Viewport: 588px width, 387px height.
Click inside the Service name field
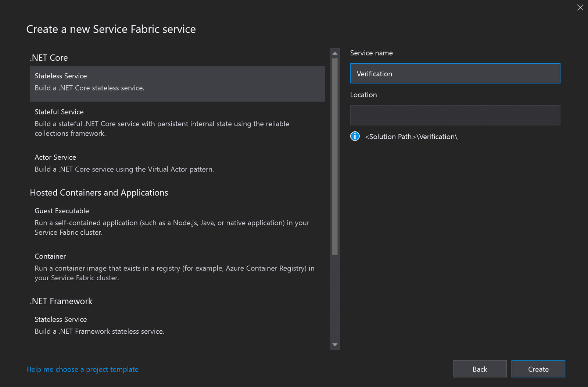click(455, 74)
